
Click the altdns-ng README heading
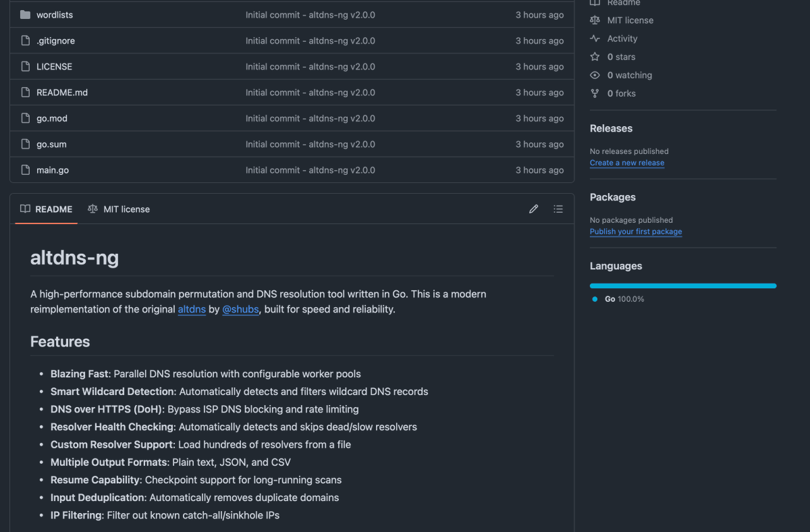75,257
